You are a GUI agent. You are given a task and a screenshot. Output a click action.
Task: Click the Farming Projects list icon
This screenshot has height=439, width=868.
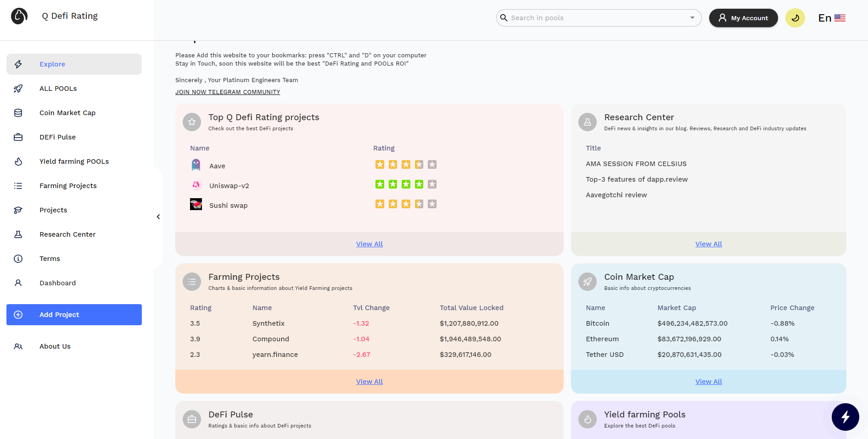click(18, 186)
